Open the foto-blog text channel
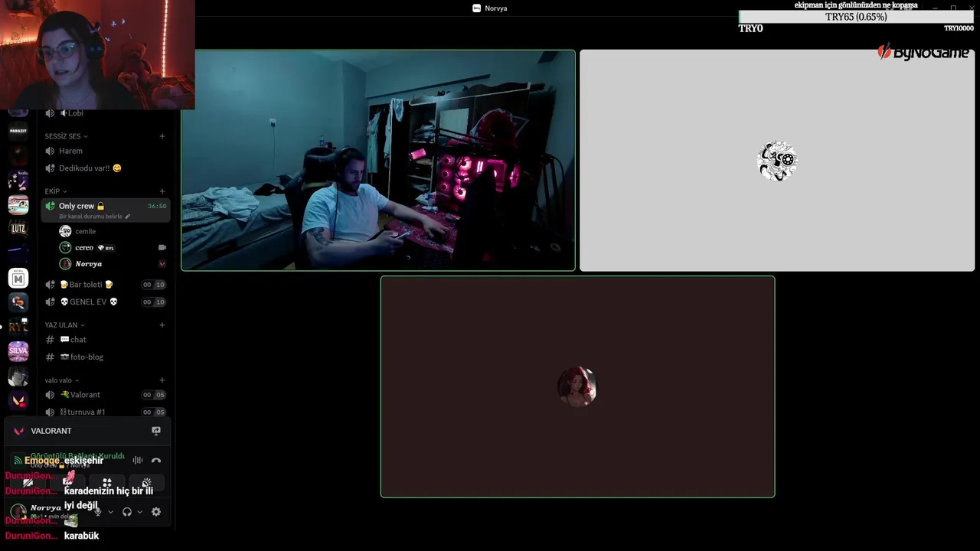This screenshot has width=980, height=551. (106, 357)
